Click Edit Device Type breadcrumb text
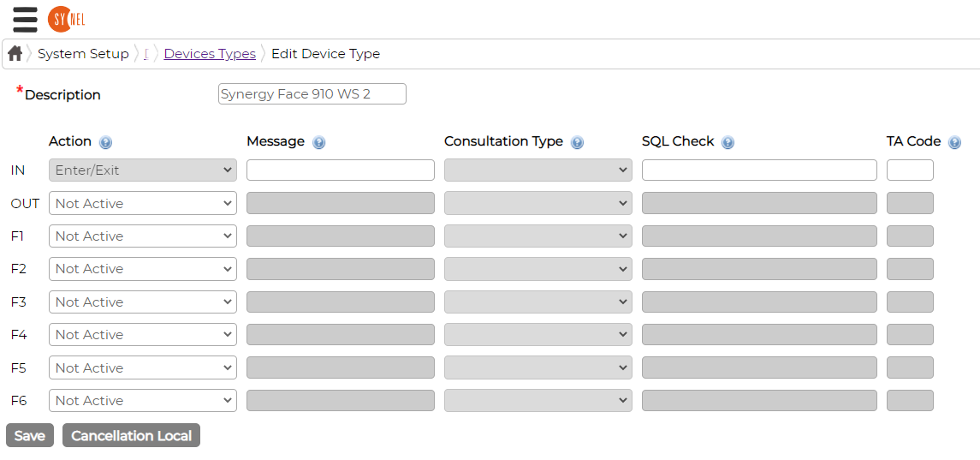980x460 pixels. [x=325, y=54]
